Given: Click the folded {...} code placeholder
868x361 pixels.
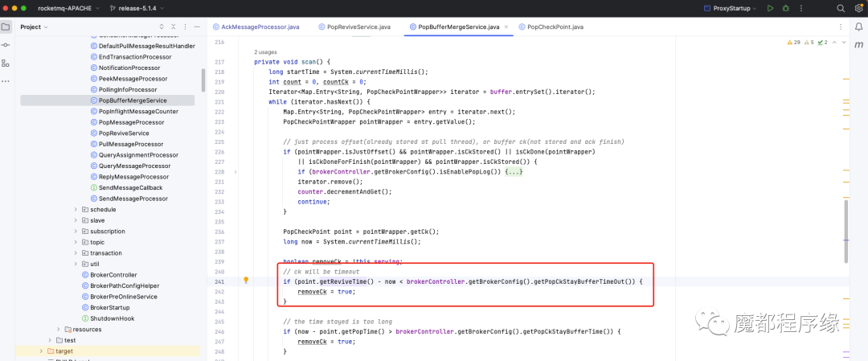Looking at the screenshot, I should click(x=514, y=172).
